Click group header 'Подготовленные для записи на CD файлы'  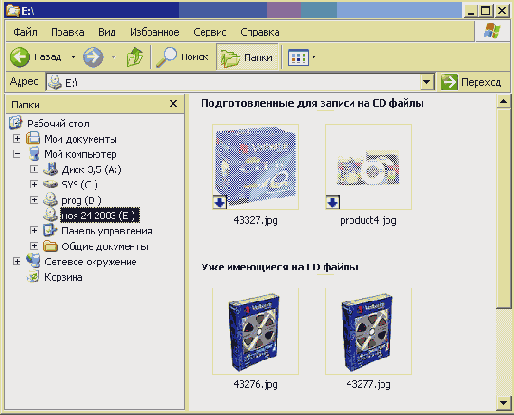tap(312, 103)
